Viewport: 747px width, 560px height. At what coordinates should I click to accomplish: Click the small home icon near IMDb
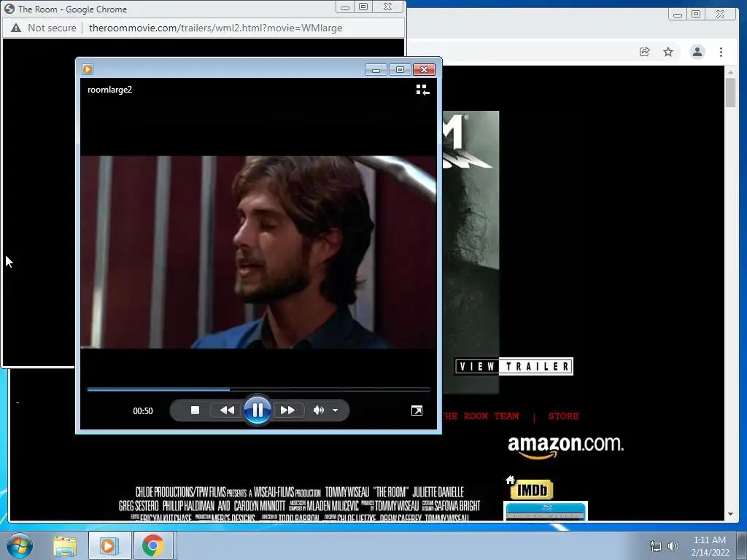(x=510, y=480)
